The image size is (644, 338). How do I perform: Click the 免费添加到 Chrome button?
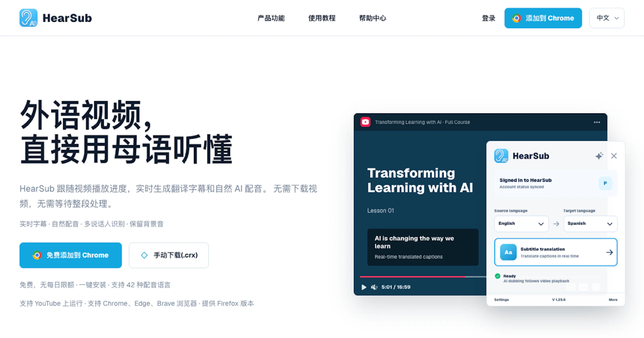70,255
